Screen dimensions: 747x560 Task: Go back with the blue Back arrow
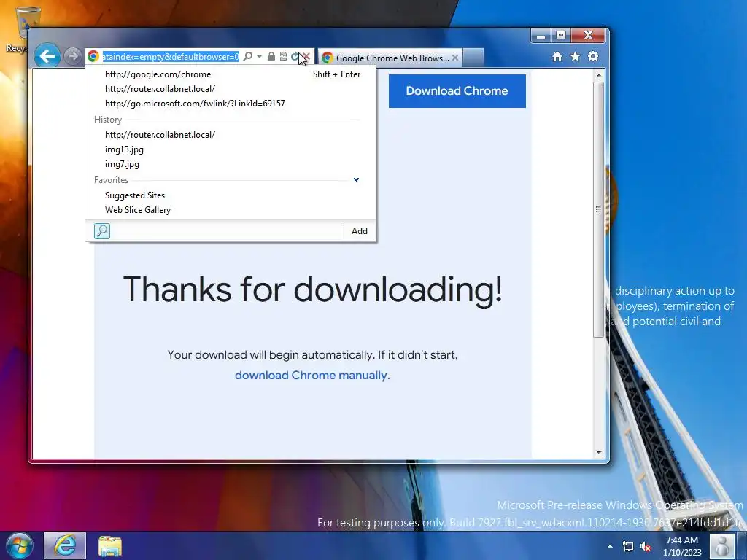(47, 56)
